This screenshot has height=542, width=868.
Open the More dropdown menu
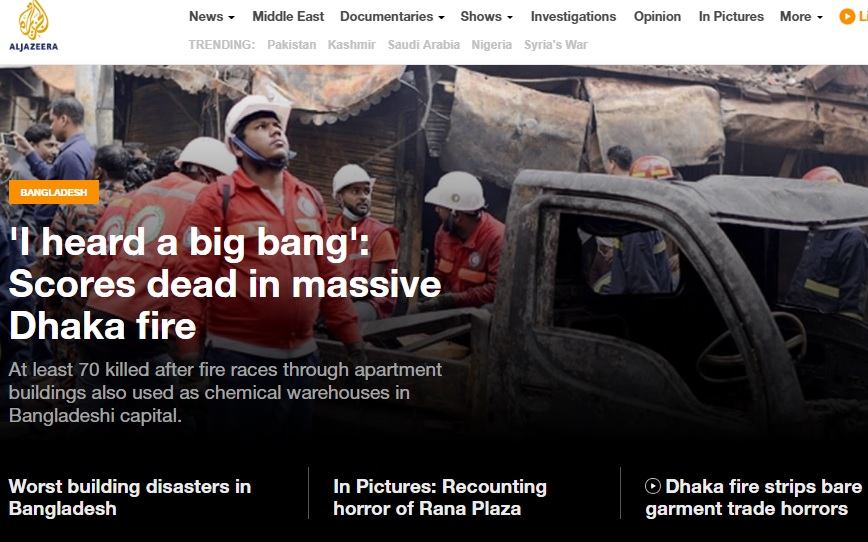801,17
